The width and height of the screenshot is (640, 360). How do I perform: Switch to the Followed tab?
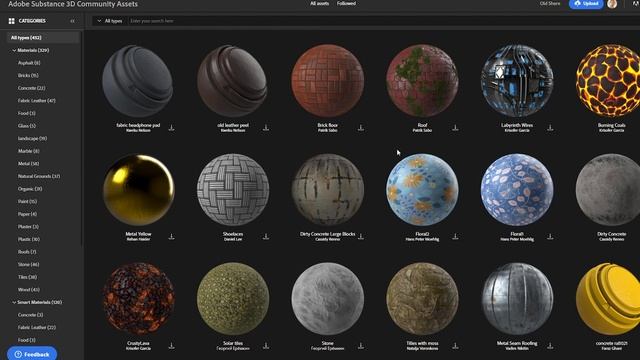pos(346,3)
